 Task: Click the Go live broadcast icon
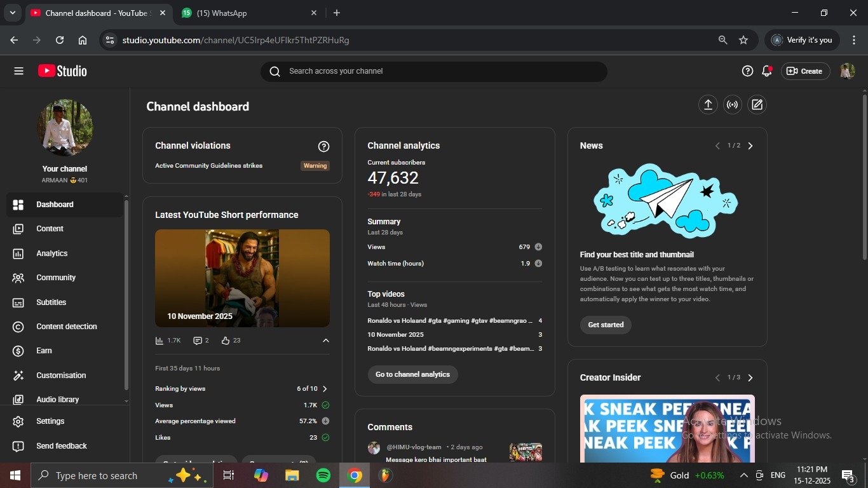pos(732,105)
